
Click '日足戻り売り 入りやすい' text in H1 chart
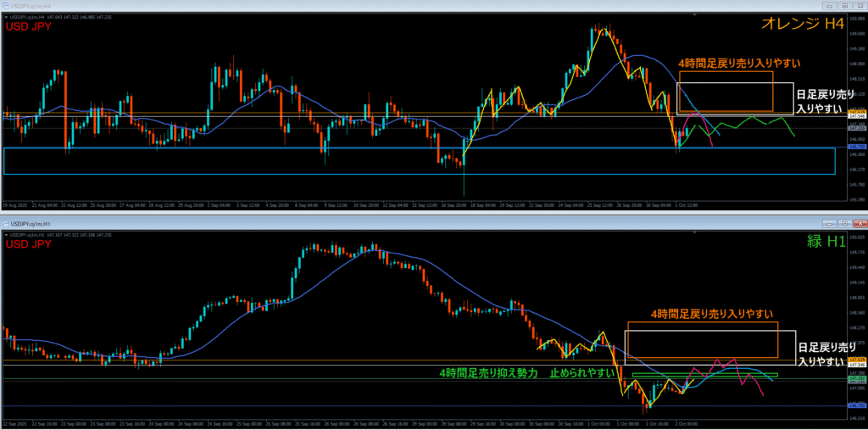pyautogui.click(x=826, y=354)
